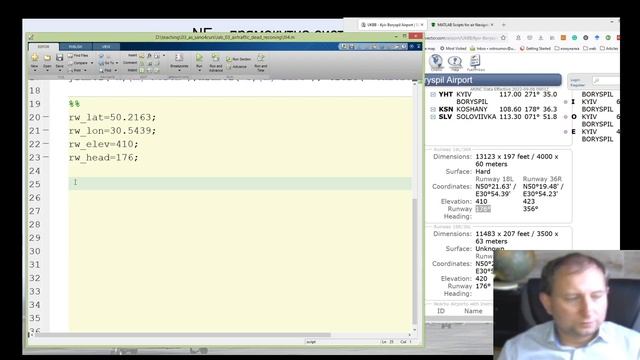Select the MATLAB Scripts browser tab
The width and height of the screenshot is (640, 360).
(462, 25)
